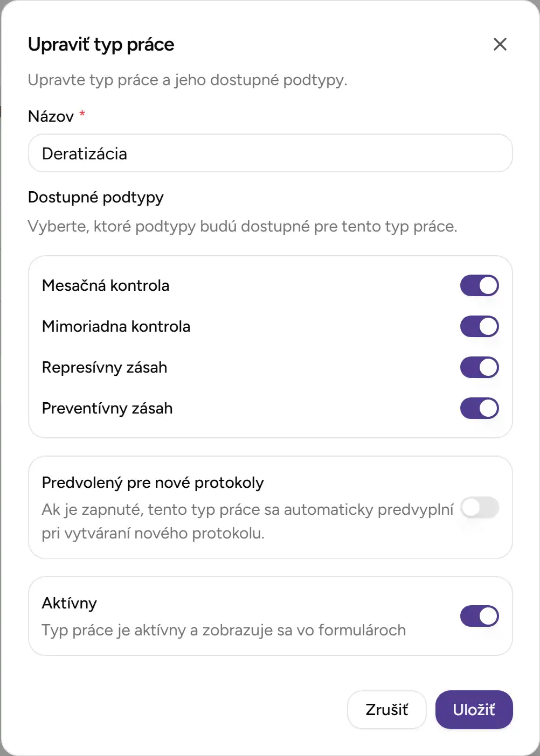
Task: Enable Predvolený pre nové protokoly
Action: pos(479,507)
